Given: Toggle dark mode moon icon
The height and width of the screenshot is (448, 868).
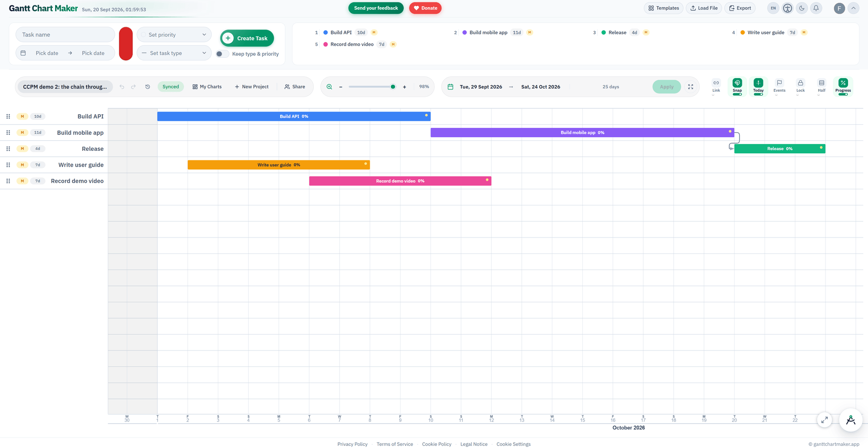Looking at the screenshot, I should tap(802, 8).
